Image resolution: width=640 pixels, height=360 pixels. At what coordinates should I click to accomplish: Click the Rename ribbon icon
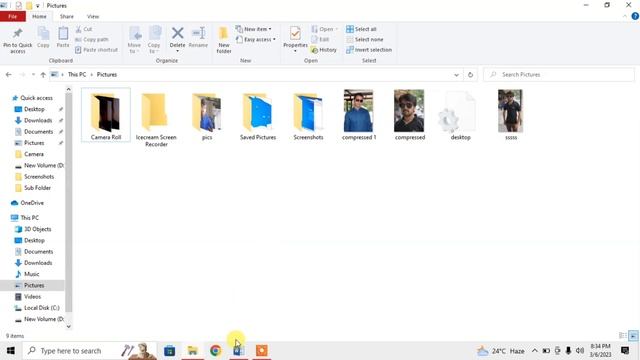coord(198,33)
